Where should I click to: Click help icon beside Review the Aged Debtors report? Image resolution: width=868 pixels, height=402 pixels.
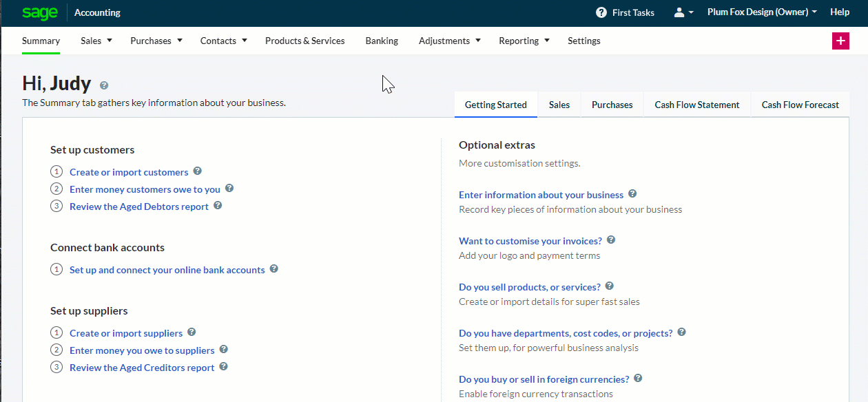click(x=218, y=206)
